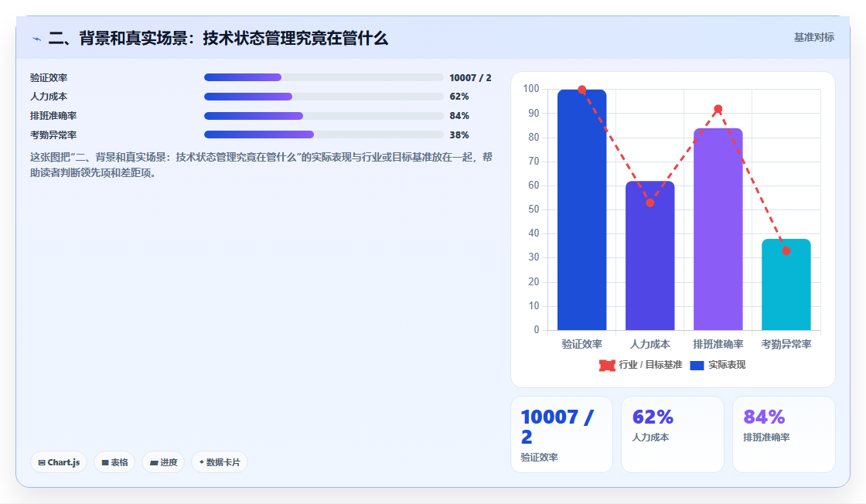The width and height of the screenshot is (866, 504).
Task: Click the slide title 二、背景和真实场景
Action: (218, 38)
